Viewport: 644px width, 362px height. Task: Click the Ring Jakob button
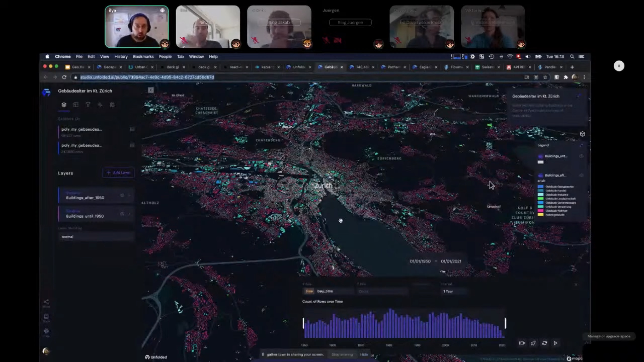tap(279, 22)
